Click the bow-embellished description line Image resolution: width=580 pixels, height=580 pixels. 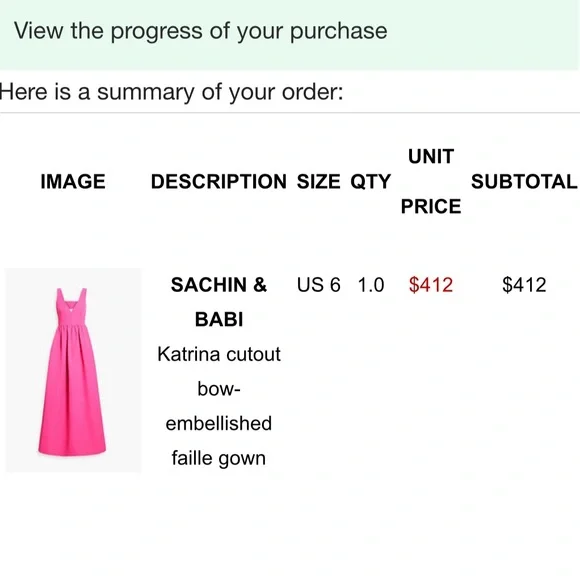[x=219, y=406]
